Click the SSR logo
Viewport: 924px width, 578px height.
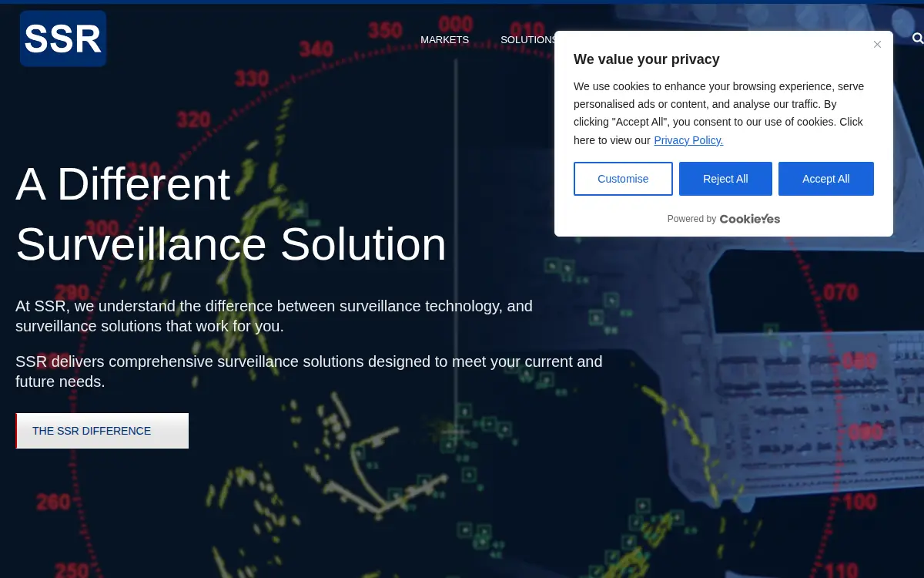pyautogui.click(x=63, y=39)
